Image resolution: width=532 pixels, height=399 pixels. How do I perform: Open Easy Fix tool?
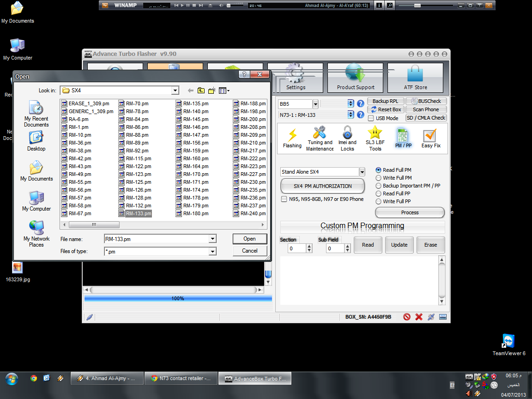[430, 139]
